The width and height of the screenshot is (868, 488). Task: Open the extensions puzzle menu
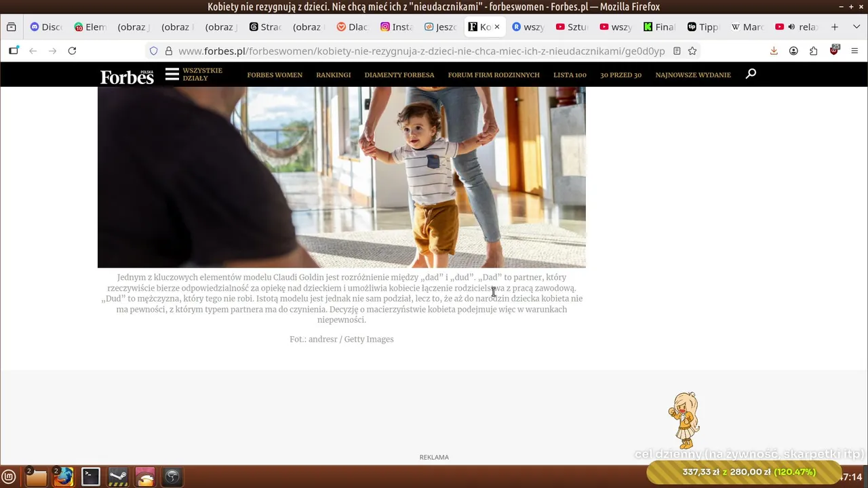point(814,51)
